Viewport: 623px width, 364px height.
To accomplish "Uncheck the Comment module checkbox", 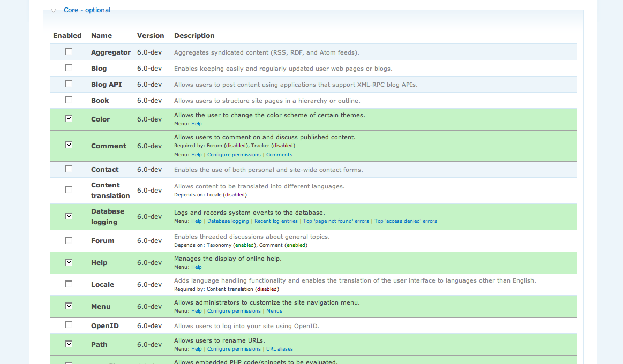I will click(69, 145).
